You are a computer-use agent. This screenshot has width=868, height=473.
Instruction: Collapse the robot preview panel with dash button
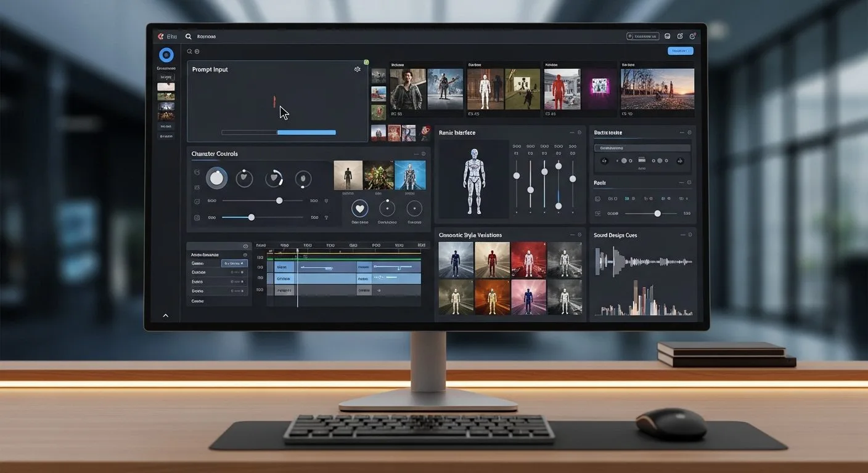pyautogui.click(x=572, y=132)
